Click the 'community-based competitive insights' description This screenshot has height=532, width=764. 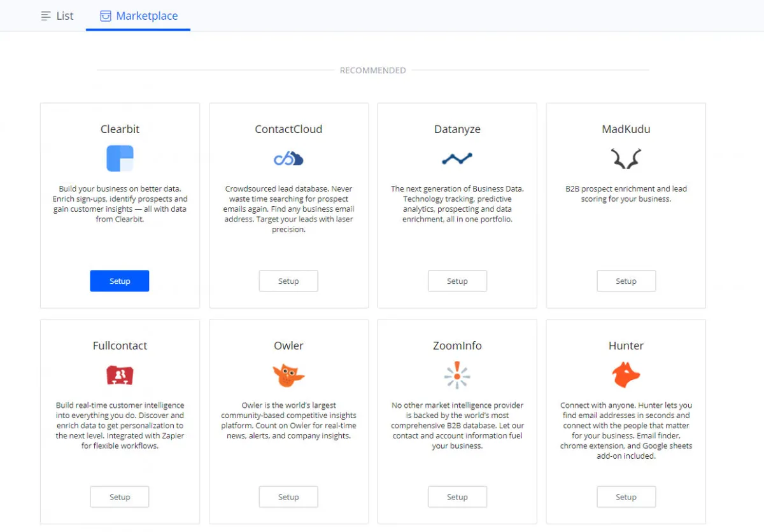(288, 420)
